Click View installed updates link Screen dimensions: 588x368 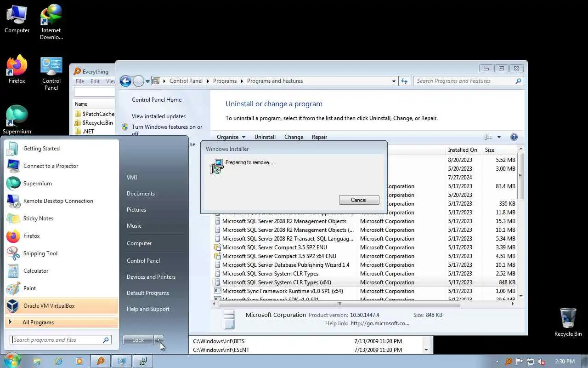(158, 116)
